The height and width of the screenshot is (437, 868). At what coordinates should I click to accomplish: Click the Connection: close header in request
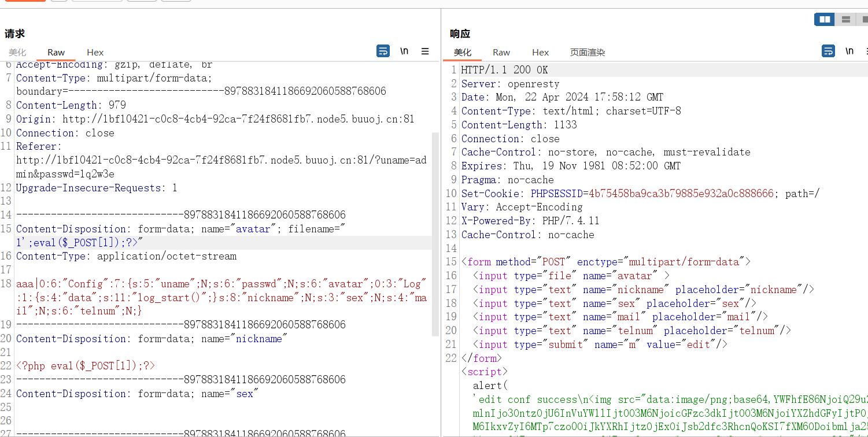pyautogui.click(x=65, y=133)
